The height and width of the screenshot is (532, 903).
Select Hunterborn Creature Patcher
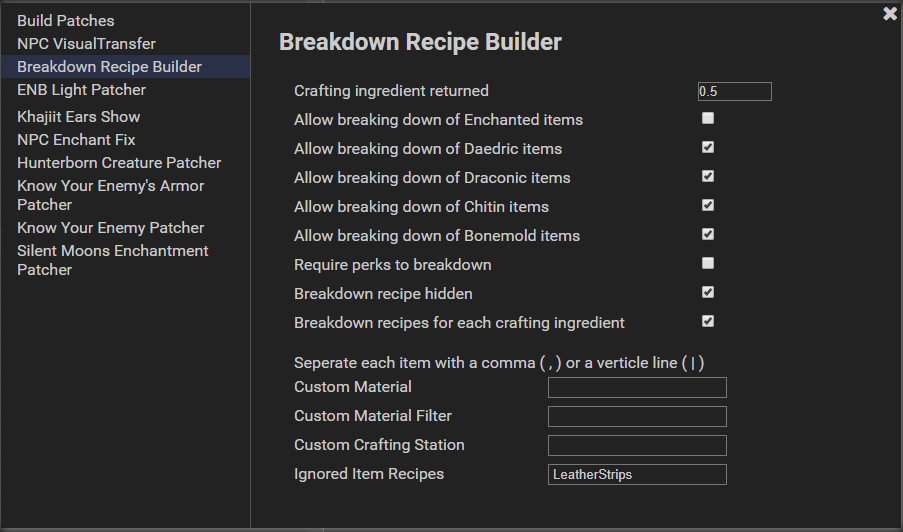point(119,162)
